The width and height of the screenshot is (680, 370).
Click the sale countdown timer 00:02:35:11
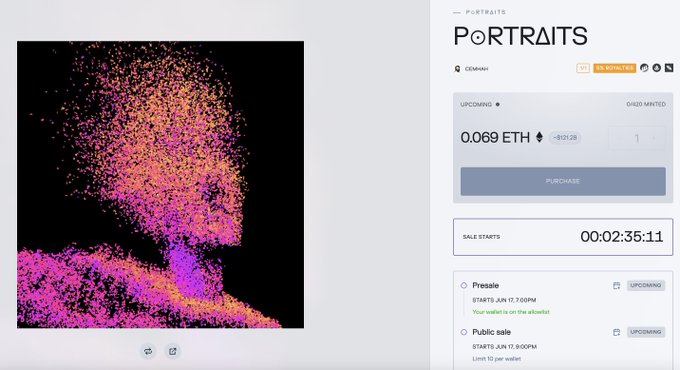[x=621, y=236]
